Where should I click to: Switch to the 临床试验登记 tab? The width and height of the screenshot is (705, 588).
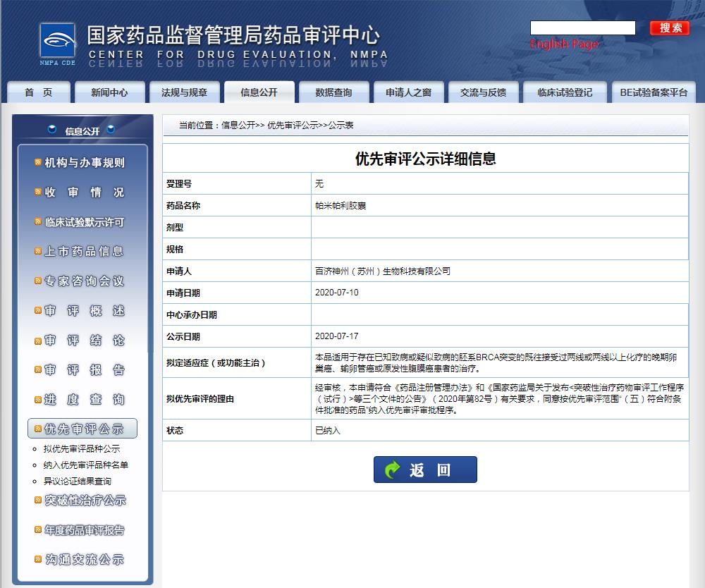pyautogui.click(x=564, y=92)
